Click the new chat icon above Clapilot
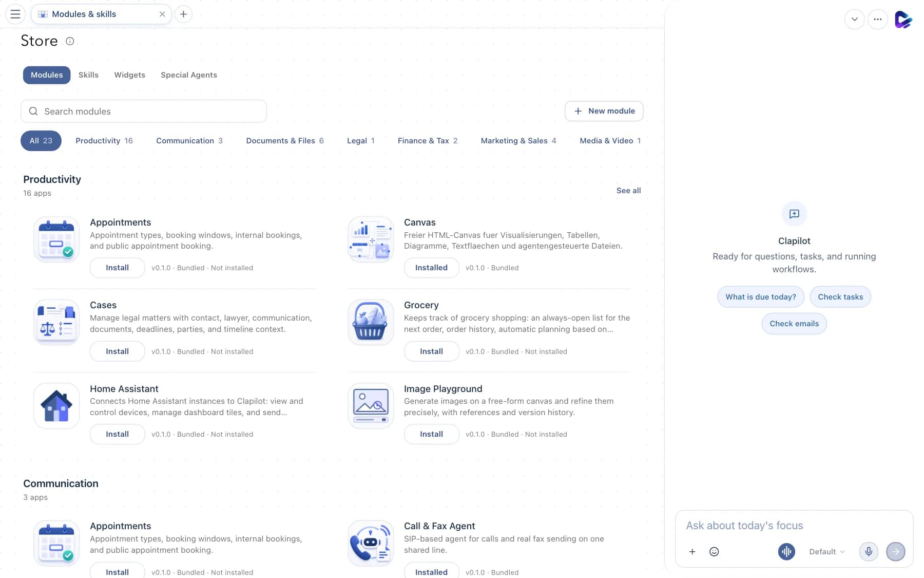Screen dimensions: 924x578 coord(794,214)
